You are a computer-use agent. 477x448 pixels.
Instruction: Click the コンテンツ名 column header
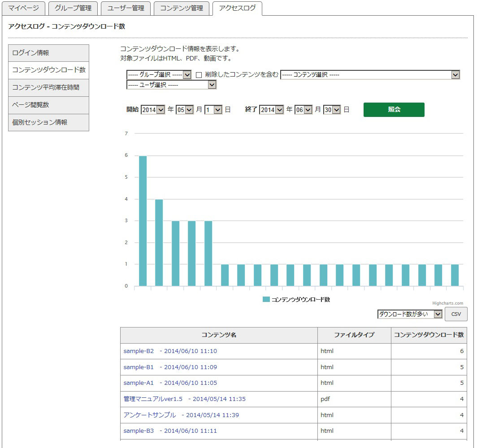coord(219,335)
